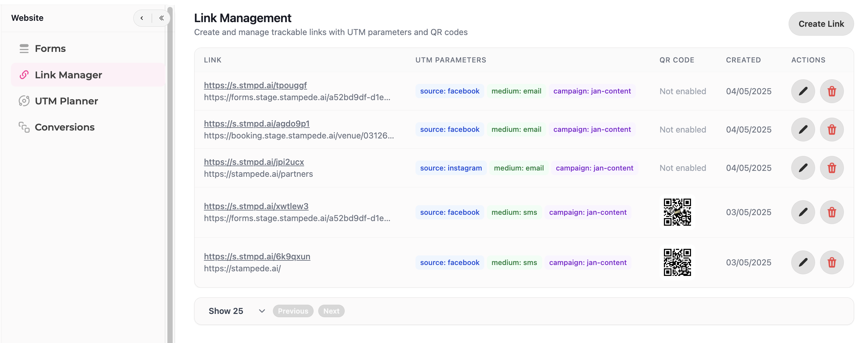The width and height of the screenshot is (868, 343).
Task: Click the CREATED column header
Action: click(743, 60)
